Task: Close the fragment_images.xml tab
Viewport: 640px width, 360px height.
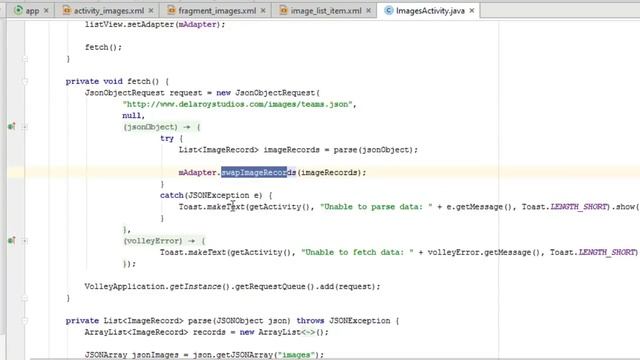Action: 263,11
